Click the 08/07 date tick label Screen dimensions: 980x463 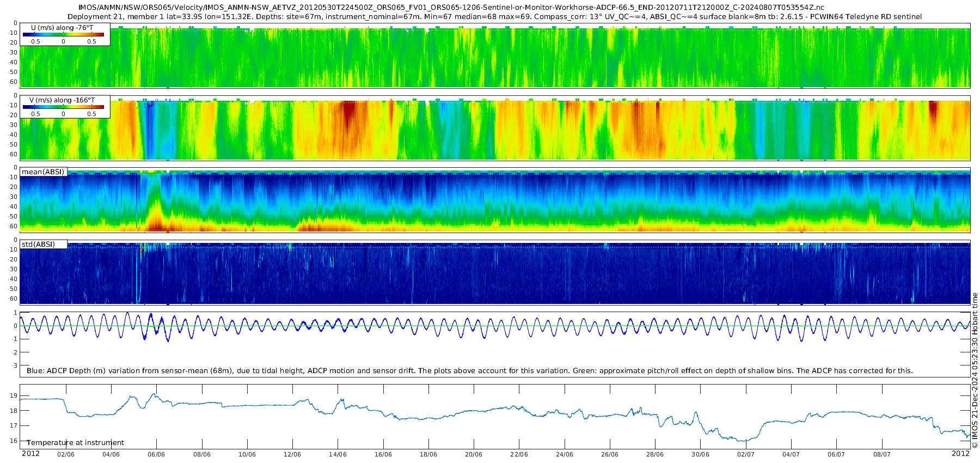pyautogui.click(x=882, y=454)
